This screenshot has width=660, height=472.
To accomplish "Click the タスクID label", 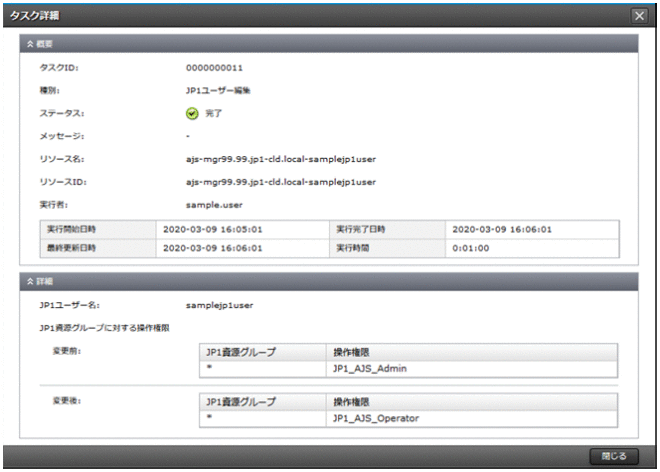I will click(59, 68).
